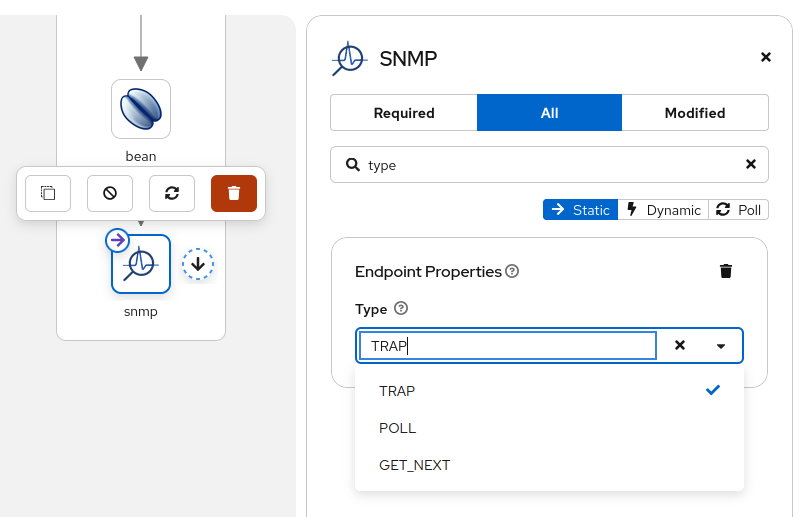Toggle the Static properties filter
Viewport: 804px width, 517px height.
click(x=580, y=210)
